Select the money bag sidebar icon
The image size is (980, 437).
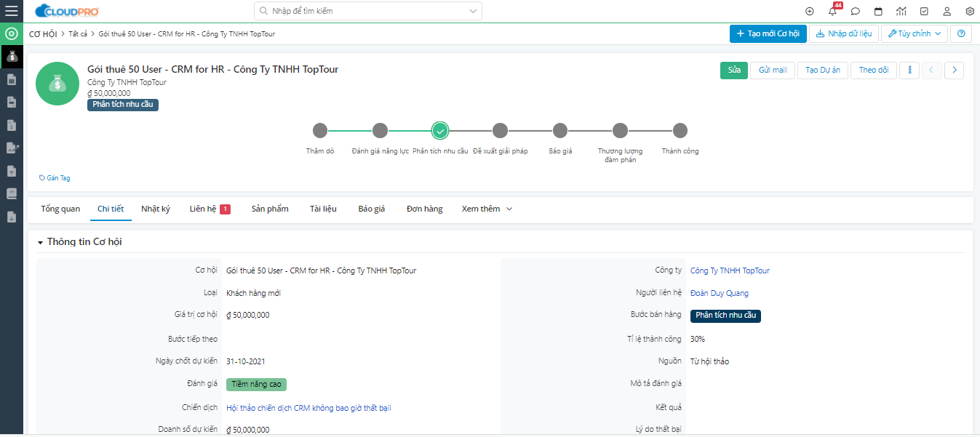12,56
